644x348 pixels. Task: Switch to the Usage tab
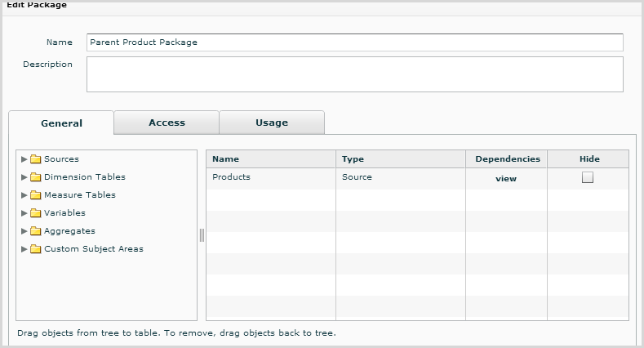coord(272,123)
